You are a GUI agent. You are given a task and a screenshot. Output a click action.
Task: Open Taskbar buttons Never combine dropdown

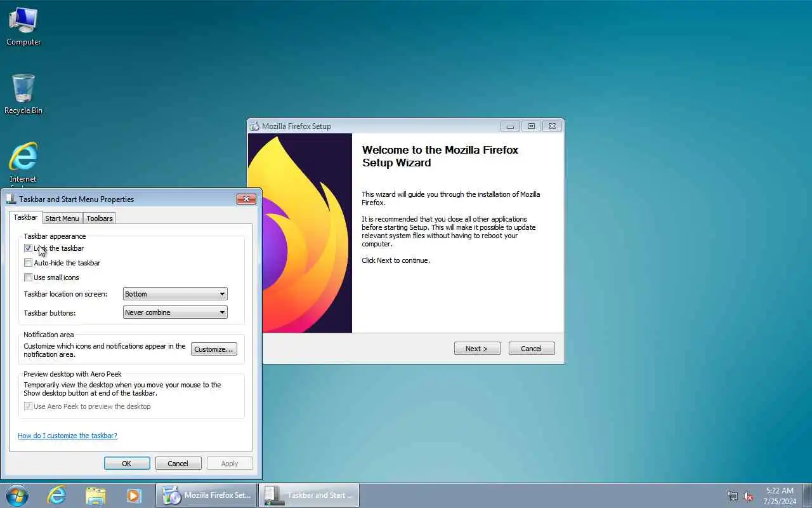(x=175, y=312)
